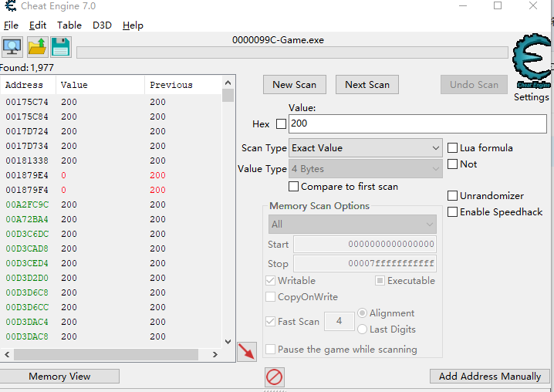The width and height of the screenshot is (554, 392).
Task: Click the horizontal scrollbar right arrow
Action: point(215,354)
